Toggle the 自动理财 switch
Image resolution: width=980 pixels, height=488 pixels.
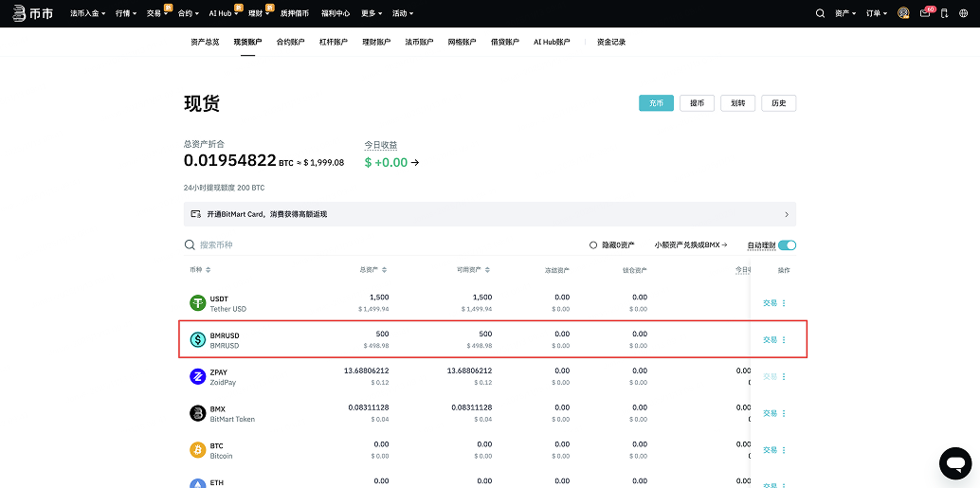pyautogui.click(x=787, y=245)
